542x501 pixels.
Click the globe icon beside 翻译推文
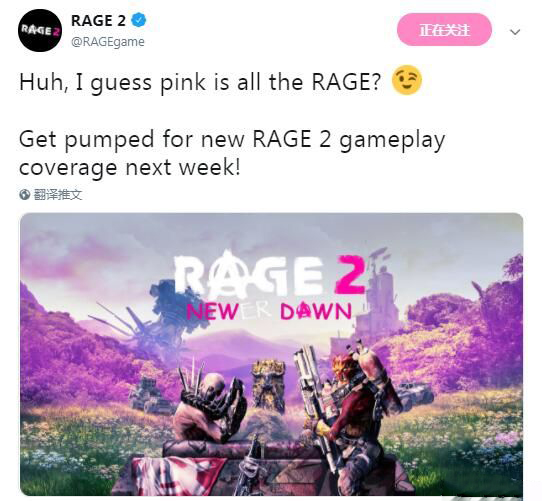[x=25, y=195]
